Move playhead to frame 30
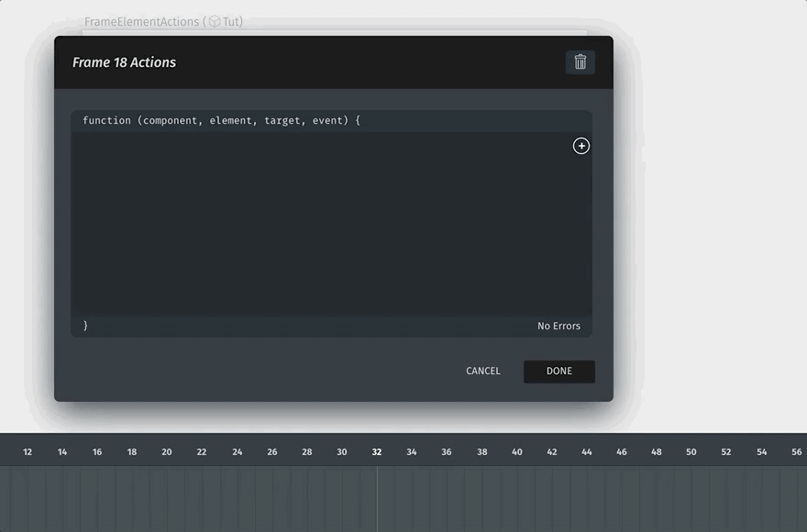The image size is (807, 532). pos(342,451)
